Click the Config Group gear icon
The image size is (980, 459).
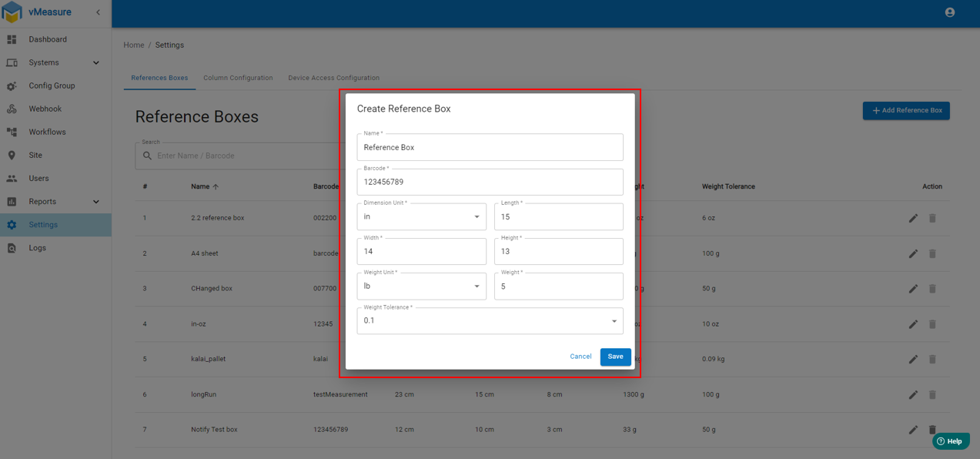tap(12, 85)
